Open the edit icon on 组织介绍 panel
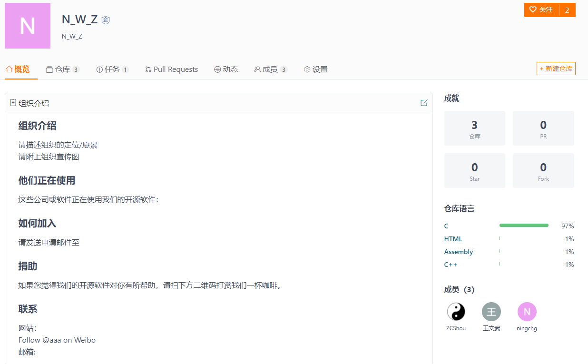This screenshot has height=364, width=588. [x=423, y=102]
